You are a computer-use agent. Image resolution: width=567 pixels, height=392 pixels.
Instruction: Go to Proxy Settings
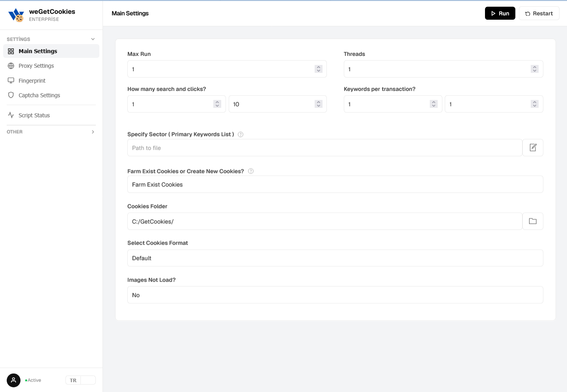[51, 66]
